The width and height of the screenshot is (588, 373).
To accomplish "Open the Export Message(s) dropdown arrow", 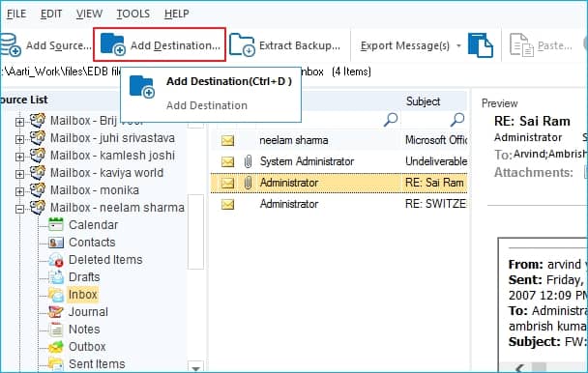I will click(x=458, y=45).
